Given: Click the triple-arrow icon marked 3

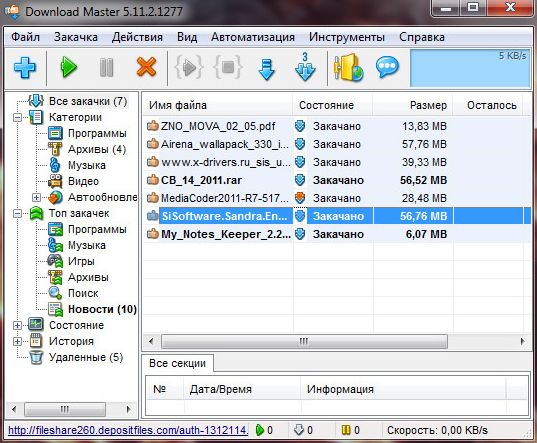Looking at the screenshot, I should pyautogui.click(x=305, y=67).
